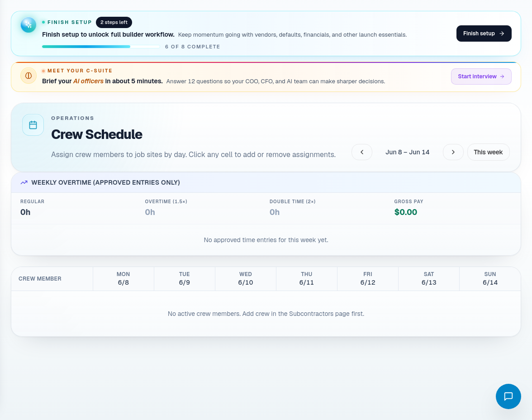Go to the next week

(x=453, y=152)
